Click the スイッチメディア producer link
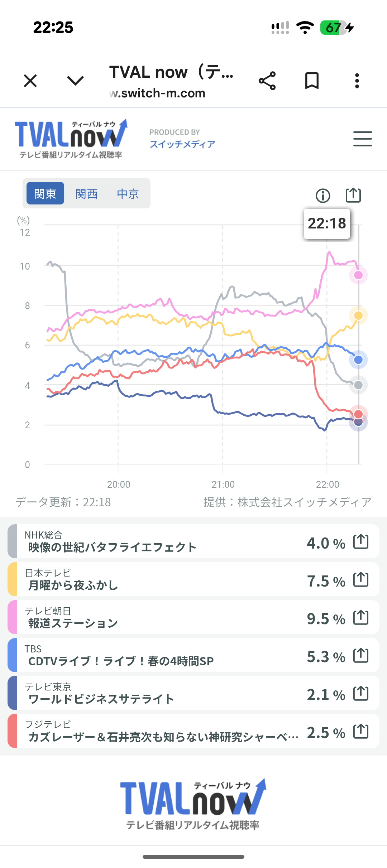The width and height of the screenshot is (387, 868). [x=182, y=144]
